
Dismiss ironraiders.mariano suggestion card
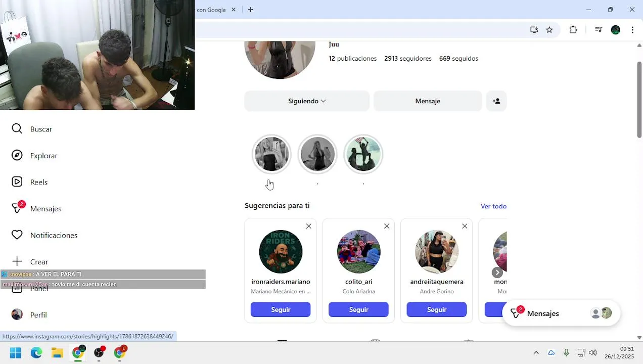(x=308, y=226)
